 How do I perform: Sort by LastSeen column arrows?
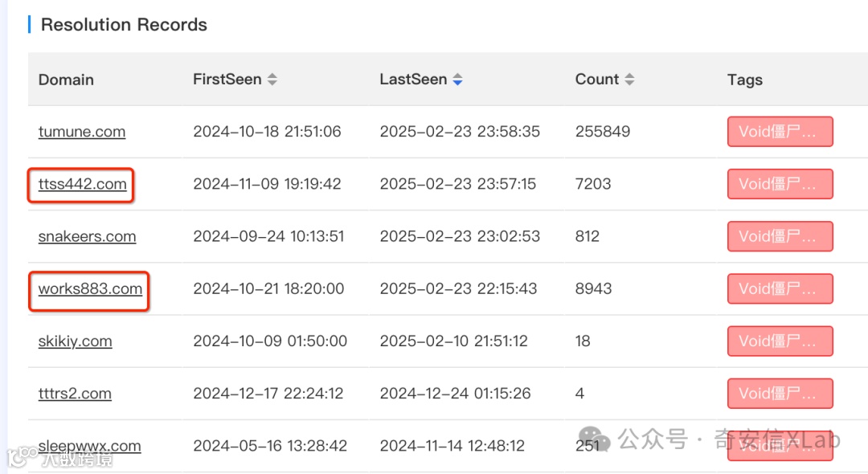457,80
